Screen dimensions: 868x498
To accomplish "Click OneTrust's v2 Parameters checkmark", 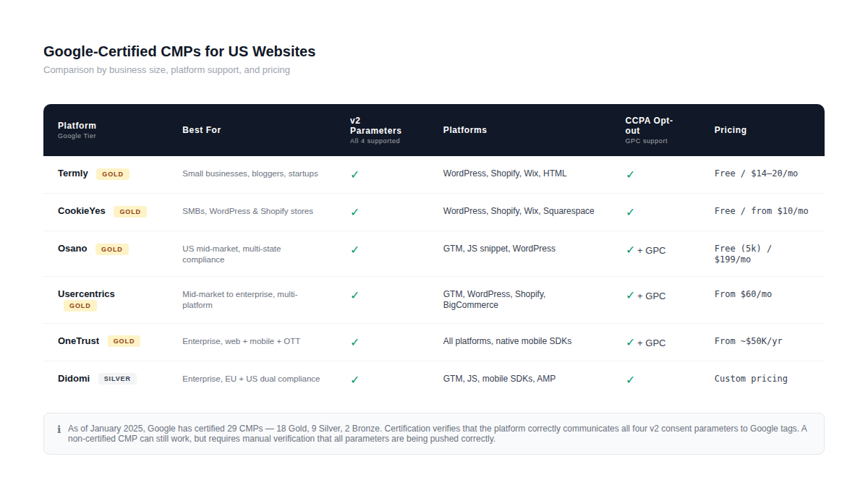I will pos(354,342).
